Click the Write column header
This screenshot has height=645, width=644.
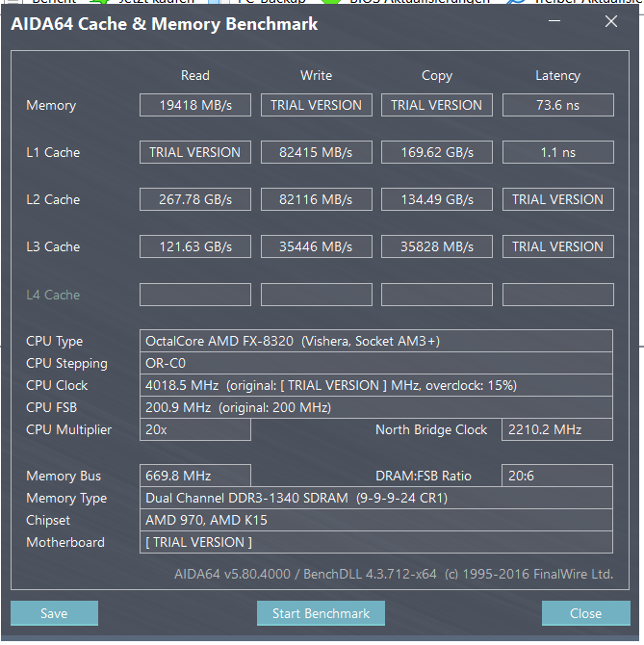tap(317, 75)
